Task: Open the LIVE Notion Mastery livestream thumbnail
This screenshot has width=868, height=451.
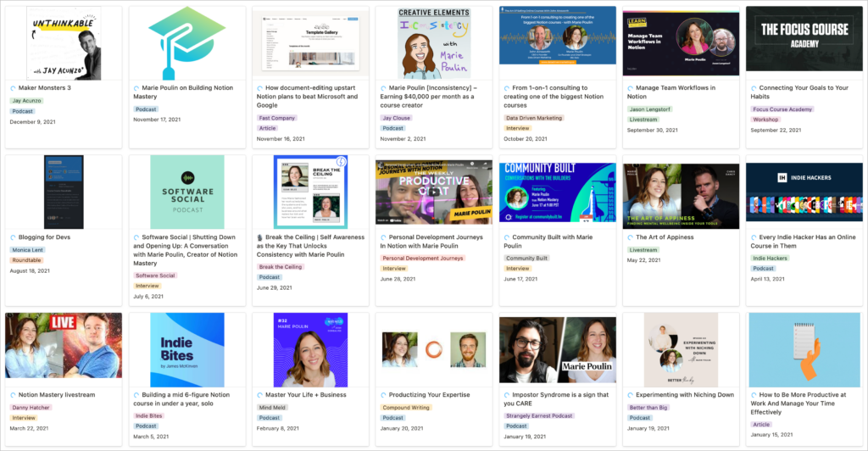Action: pyautogui.click(x=64, y=345)
